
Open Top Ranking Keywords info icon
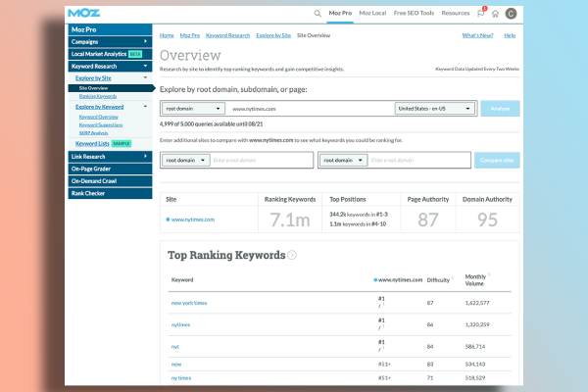[x=292, y=255]
